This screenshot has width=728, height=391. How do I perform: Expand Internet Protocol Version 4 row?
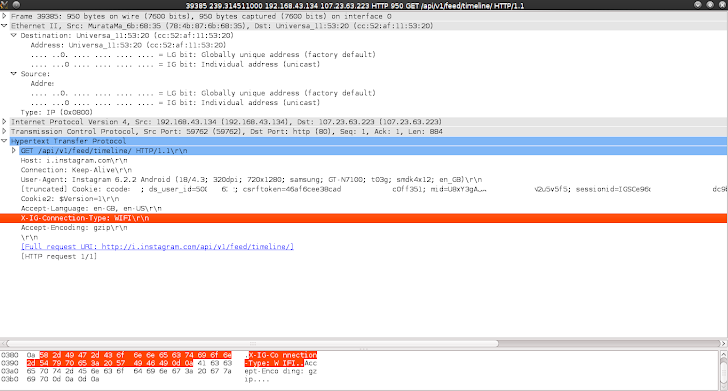pos(4,122)
